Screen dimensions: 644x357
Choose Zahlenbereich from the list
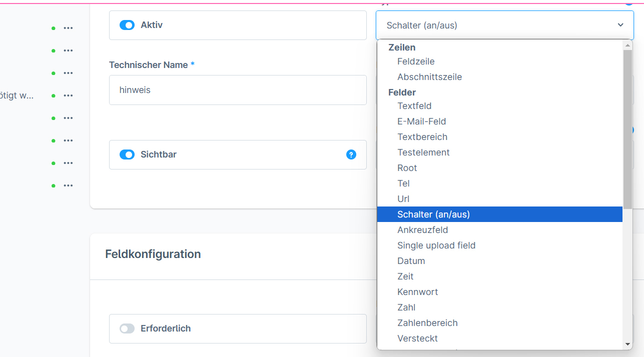pos(427,323)
